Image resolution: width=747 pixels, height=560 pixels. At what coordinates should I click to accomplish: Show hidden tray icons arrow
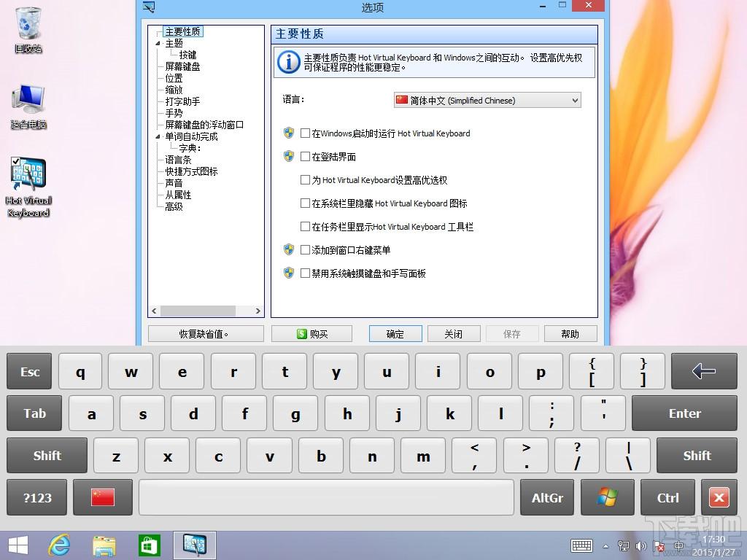coord(605,546)
